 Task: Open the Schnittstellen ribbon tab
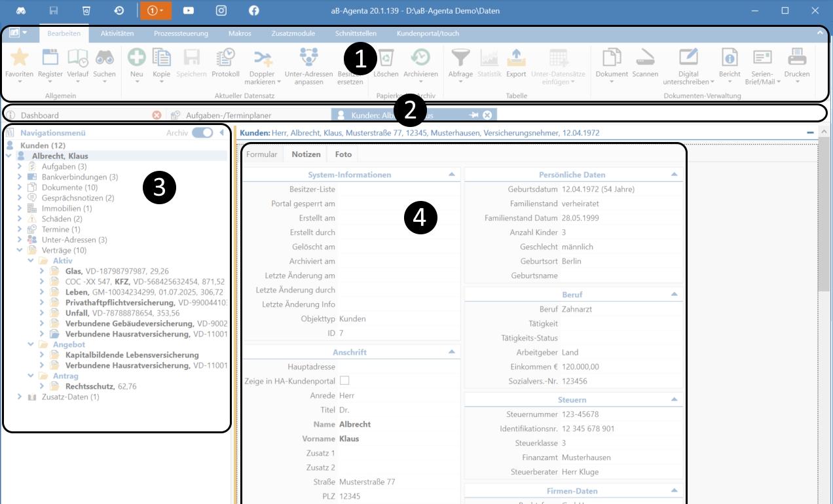pyautogui.click(x=356, y=33)
